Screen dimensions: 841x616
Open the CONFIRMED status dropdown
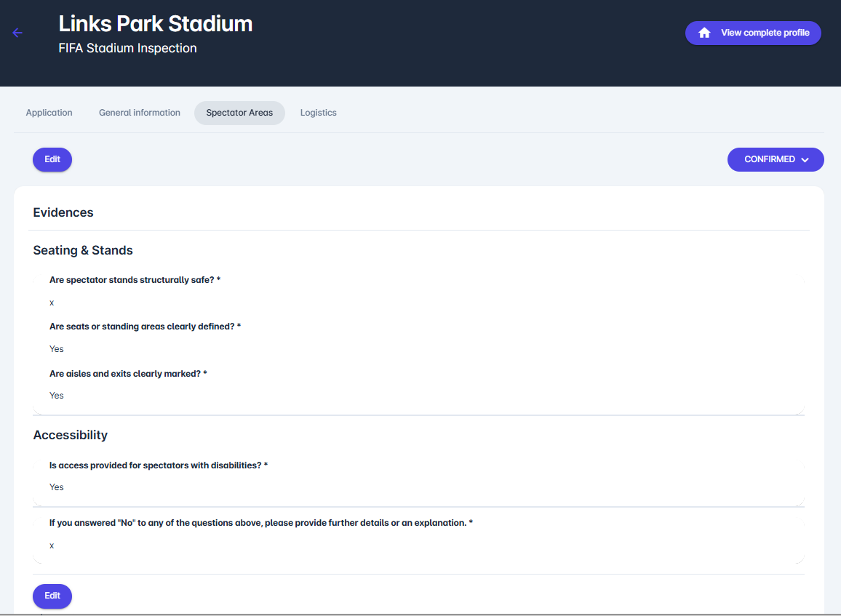click(770, 159)
